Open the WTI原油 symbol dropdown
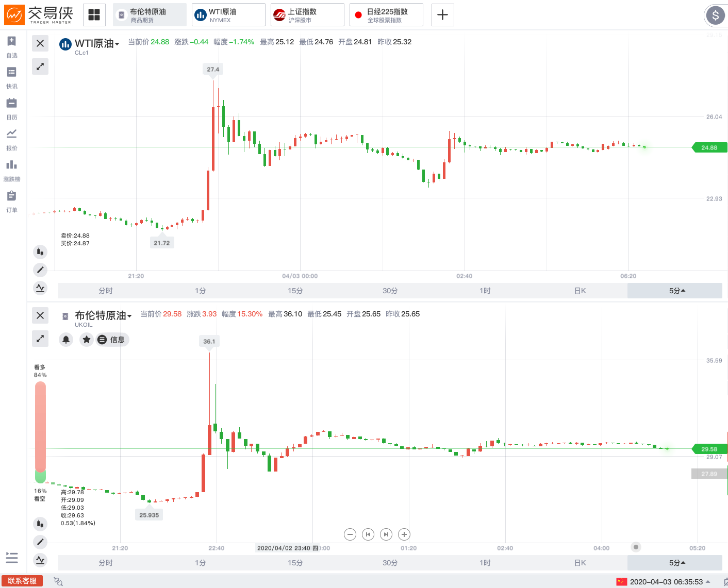This screenshot has width=728, height=588. [97, 44]
